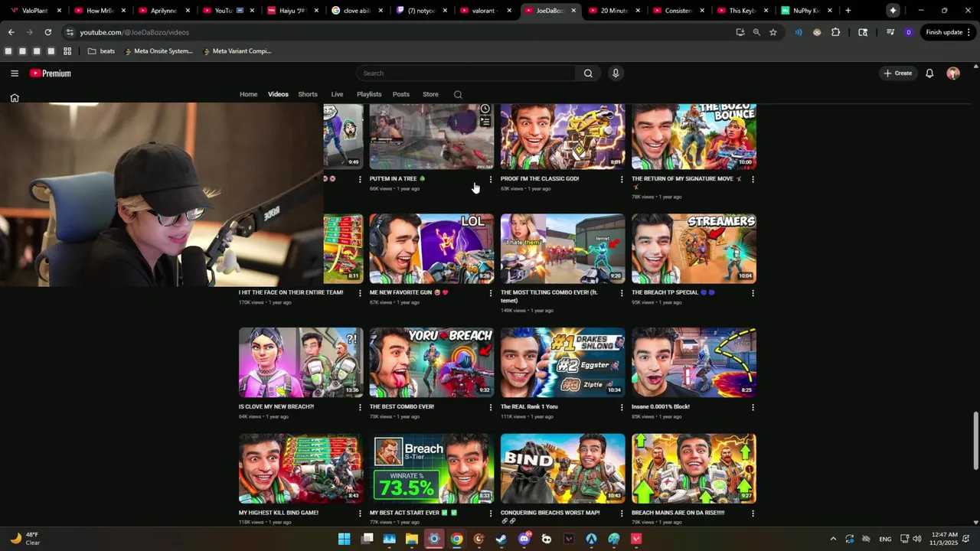Open the account avatar menu

(953, 73)
